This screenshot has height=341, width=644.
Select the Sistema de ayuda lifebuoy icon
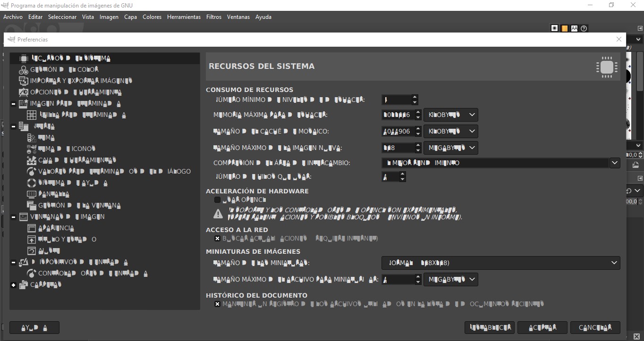(x=32, y=183)
